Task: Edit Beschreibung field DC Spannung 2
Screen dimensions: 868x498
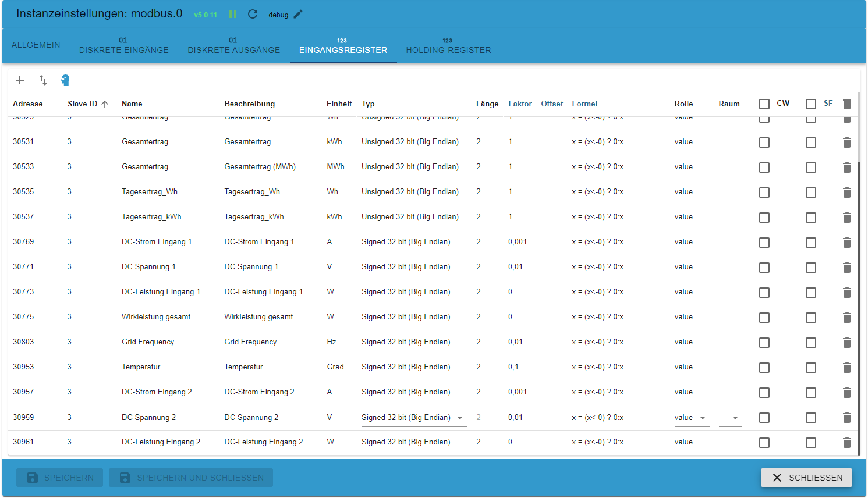Action: point(271,418)
